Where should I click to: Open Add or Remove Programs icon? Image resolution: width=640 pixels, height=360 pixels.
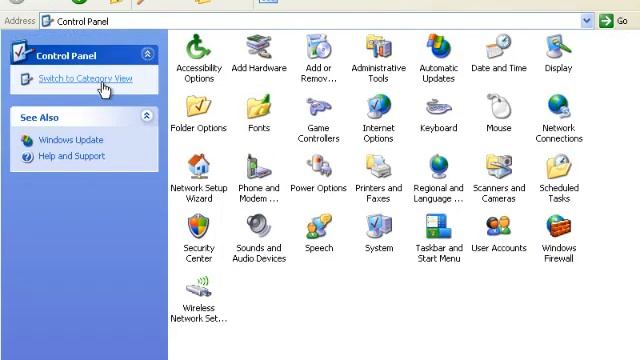(x=318, y=47)
